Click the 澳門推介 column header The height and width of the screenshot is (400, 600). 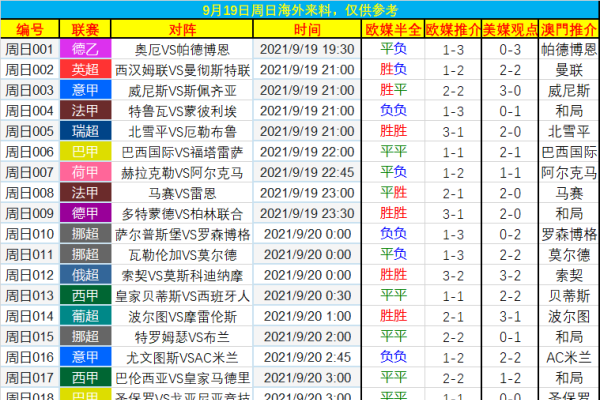569,29
